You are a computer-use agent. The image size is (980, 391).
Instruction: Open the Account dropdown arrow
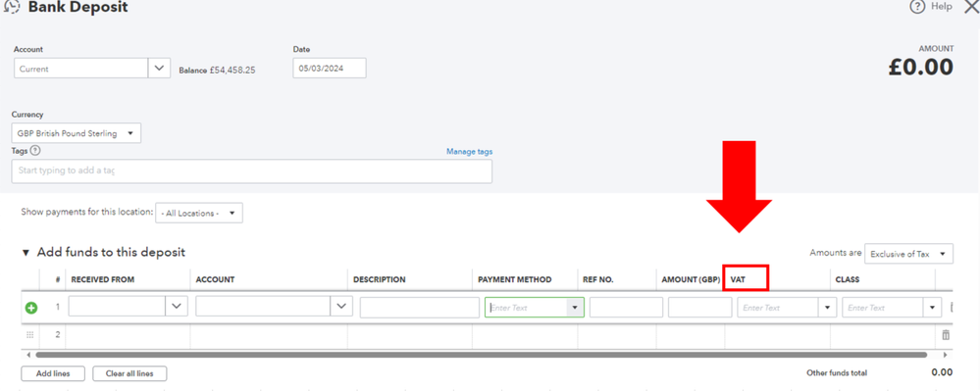tap(159, 68)
